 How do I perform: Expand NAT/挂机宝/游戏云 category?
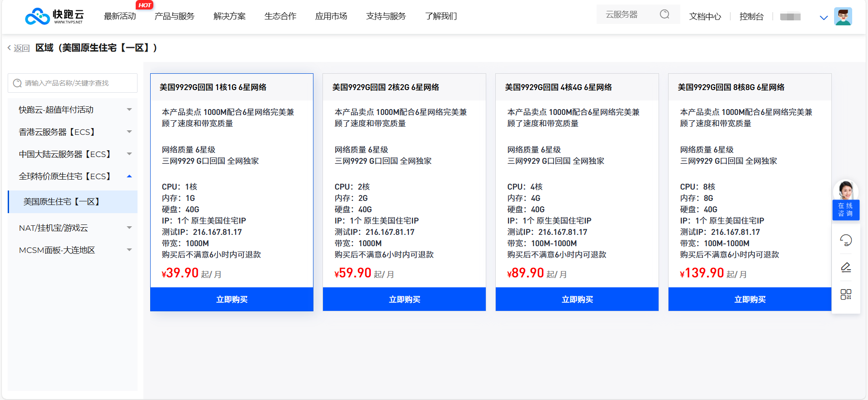[129, 228]
